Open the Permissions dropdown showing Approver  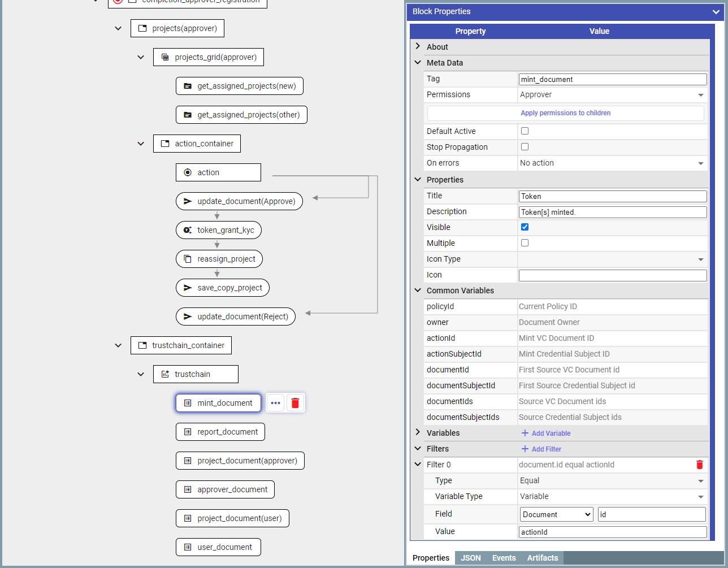pyautogui.click(x=612, y=95)
